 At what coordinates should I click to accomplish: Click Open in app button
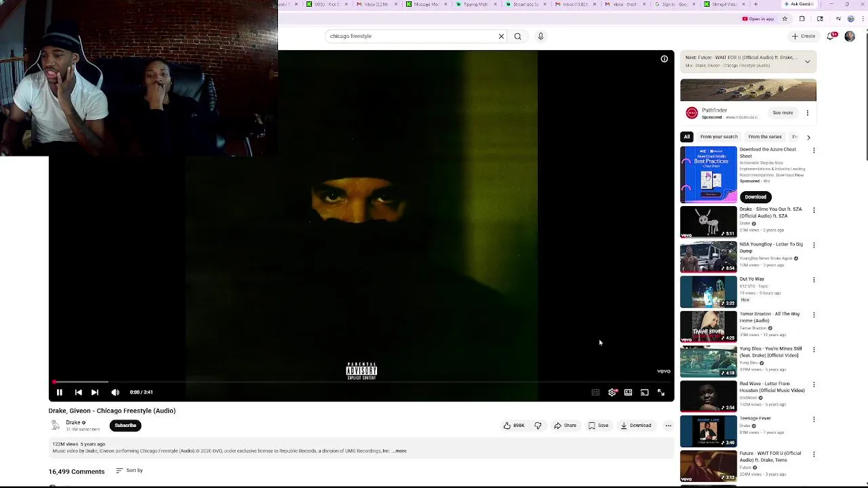pyautogui.click(x=758, y=19)
